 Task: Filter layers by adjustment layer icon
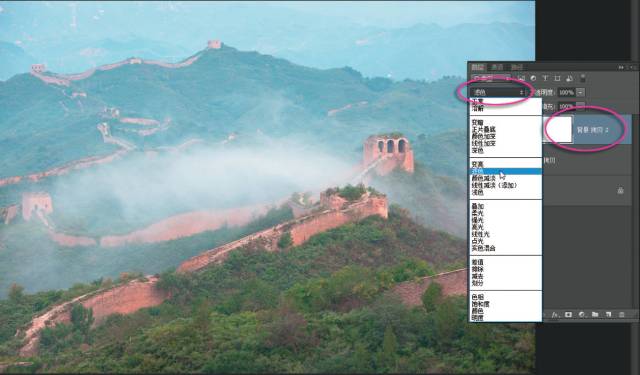click(533, 78)
